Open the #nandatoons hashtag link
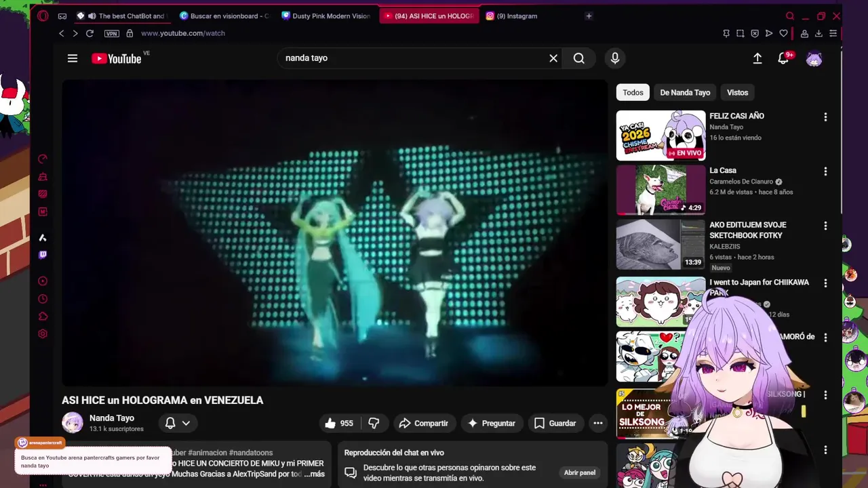Viewport: 868px width, 488px height. (x=251, y=453)
